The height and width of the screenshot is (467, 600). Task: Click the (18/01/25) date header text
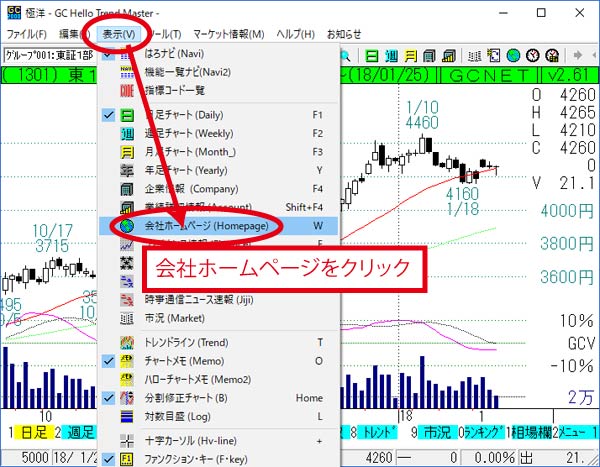(x=388, y=75)
